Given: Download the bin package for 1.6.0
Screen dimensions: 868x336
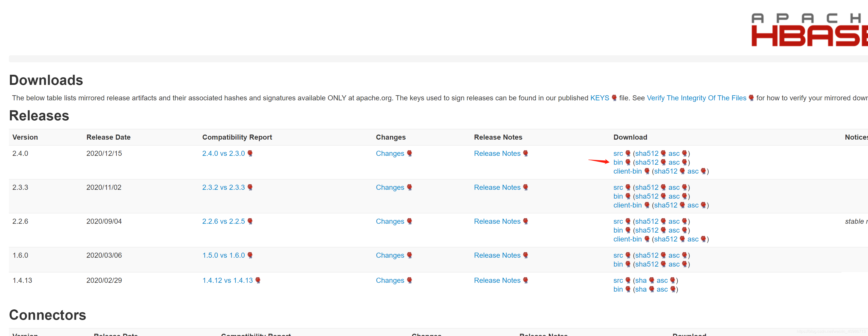Looking at the screenshot, I should pos(618,265).
